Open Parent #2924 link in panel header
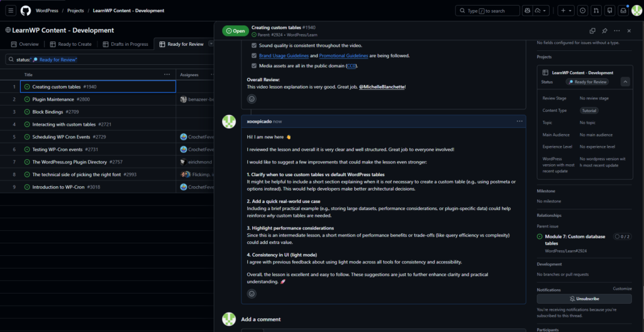 tap(270, 35)
